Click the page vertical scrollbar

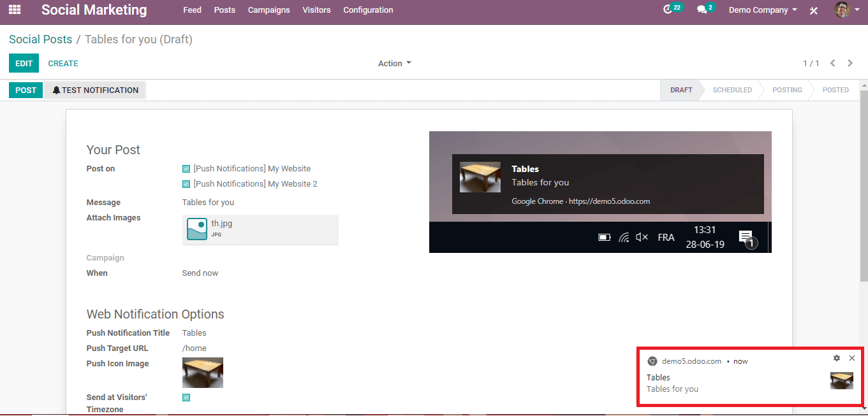tap(864, 185)
